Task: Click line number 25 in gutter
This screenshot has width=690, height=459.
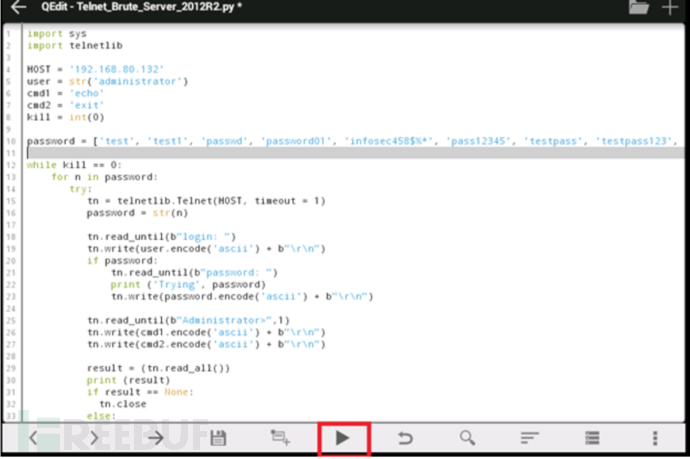Action: point(11,320)
